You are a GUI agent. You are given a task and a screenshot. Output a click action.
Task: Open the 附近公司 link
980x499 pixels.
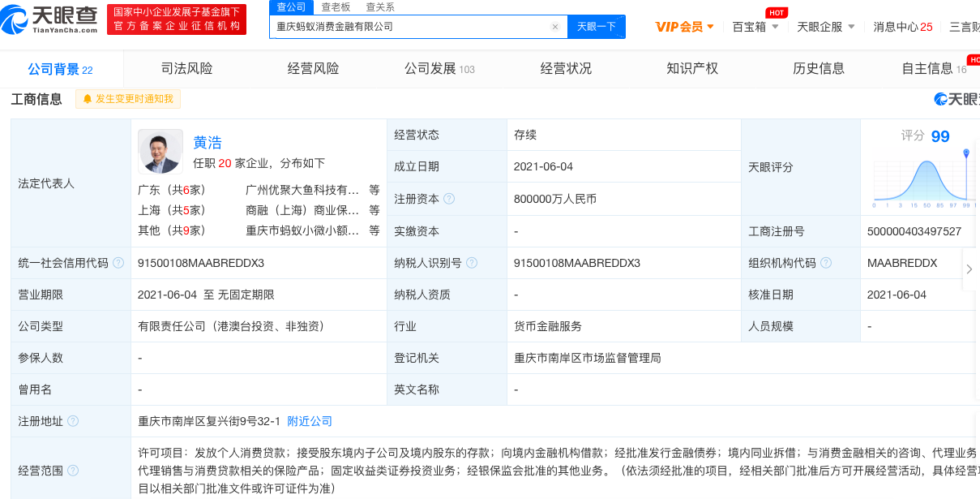tap(310, 421)
